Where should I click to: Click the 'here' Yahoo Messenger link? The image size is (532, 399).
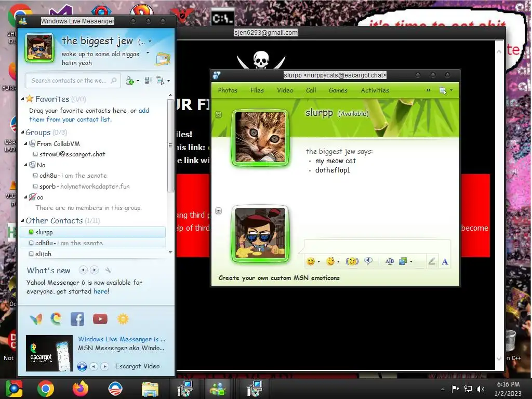point(100,291)
